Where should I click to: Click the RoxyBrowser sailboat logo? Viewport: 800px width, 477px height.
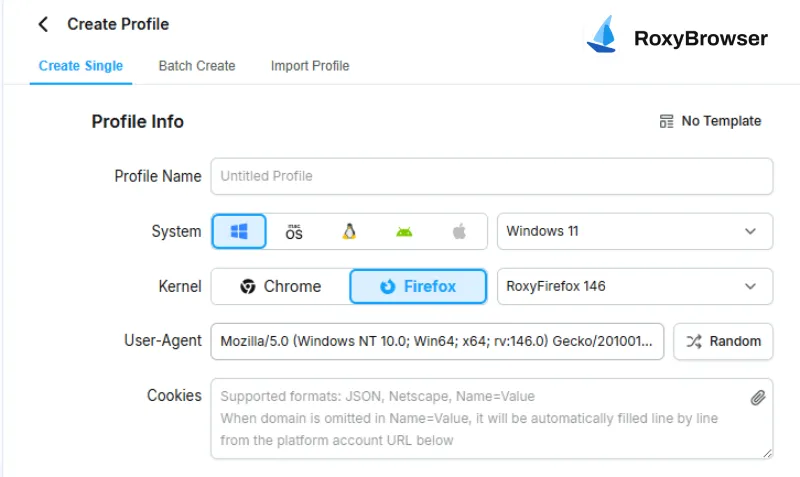(602, 34)
